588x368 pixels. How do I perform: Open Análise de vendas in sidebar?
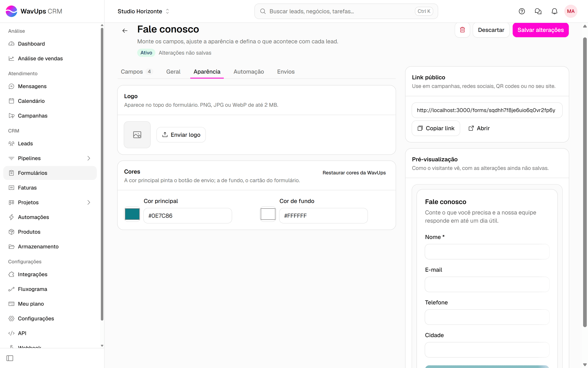pos(50,58)
